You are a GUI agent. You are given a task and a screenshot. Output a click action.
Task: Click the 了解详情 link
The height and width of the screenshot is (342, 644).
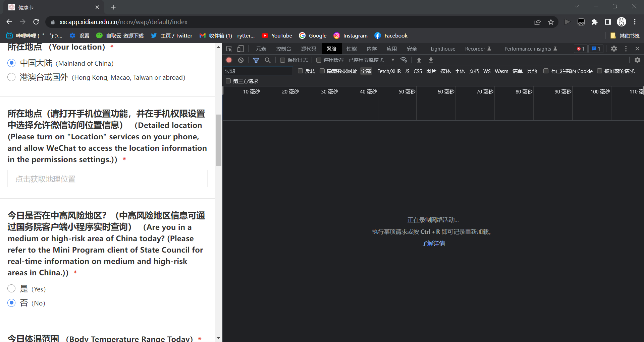pyautogui.click(x=433, y=243)
